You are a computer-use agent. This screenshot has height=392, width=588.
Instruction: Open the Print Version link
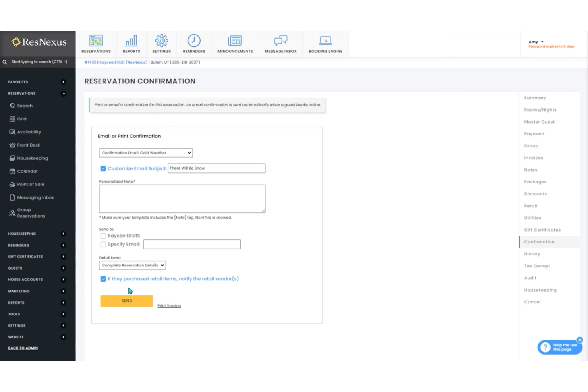[169, 305]
